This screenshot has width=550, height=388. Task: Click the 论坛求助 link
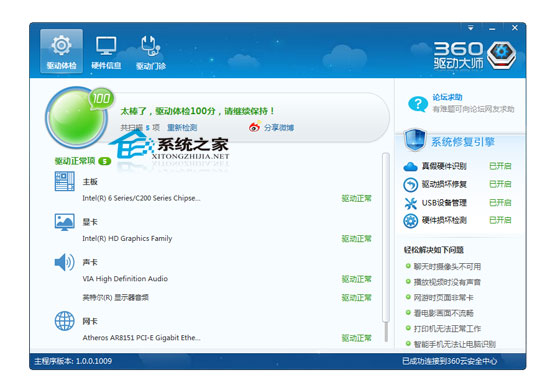coord(447,97)
